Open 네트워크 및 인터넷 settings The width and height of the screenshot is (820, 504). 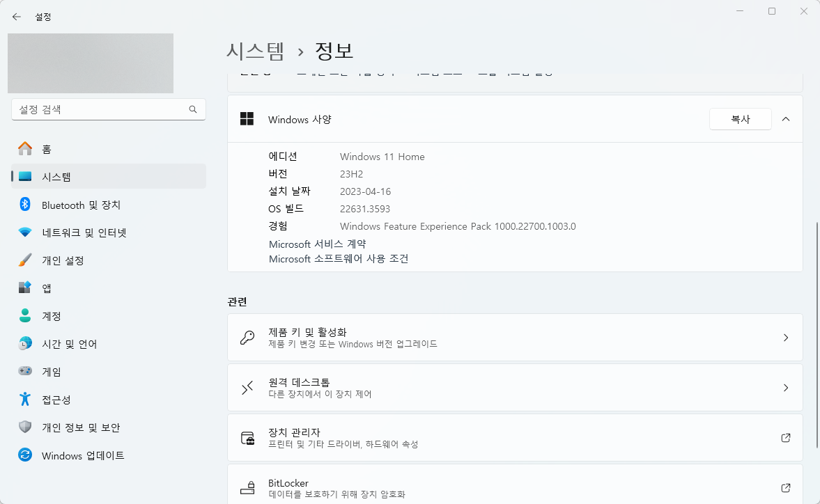coord(109,233)
